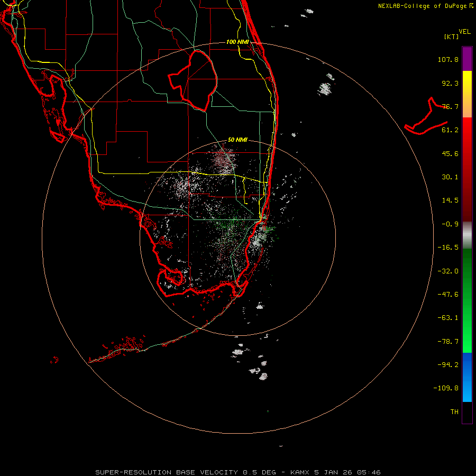
Task: Click the TH threshold label
Action: 454,412
